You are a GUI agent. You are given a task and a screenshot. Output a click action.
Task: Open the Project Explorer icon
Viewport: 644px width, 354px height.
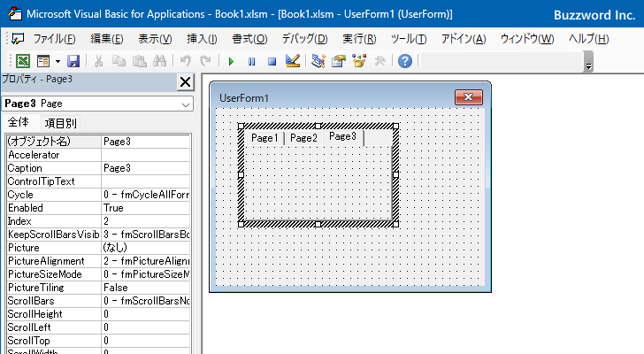pyautogui.click(x=318, y=61)
